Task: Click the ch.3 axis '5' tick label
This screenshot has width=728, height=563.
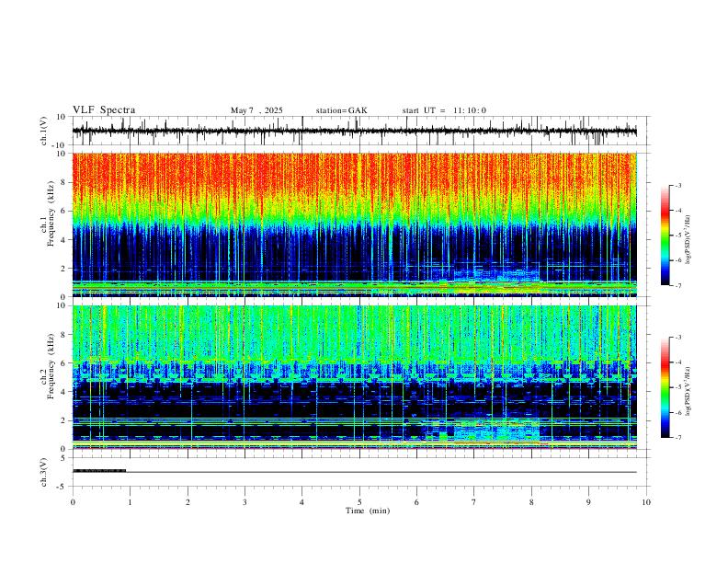Action: [63, 458]
